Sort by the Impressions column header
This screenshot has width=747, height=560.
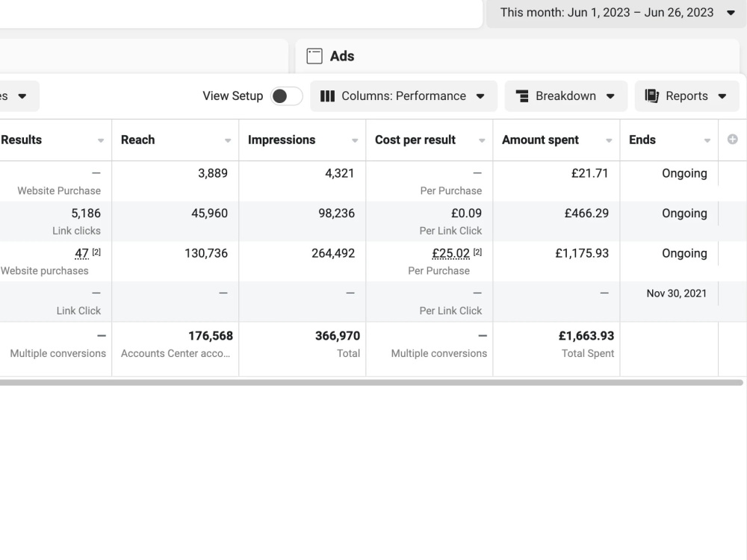pos(282,140)
